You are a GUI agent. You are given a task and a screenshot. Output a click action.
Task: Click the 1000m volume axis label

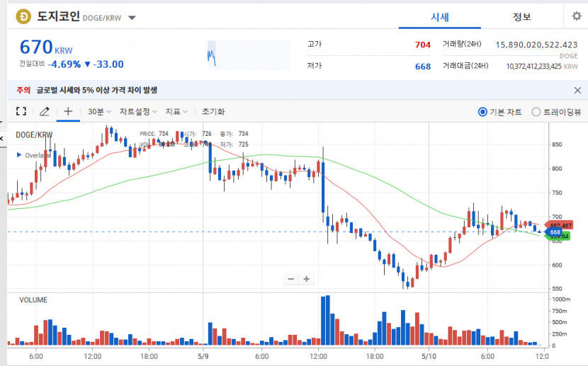point(561,299)
